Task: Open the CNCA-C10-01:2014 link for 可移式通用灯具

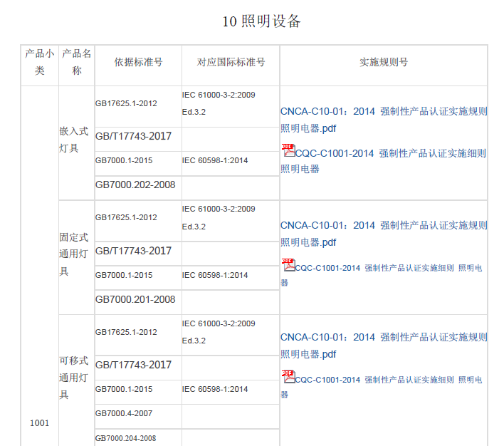Action: [384, 338]
